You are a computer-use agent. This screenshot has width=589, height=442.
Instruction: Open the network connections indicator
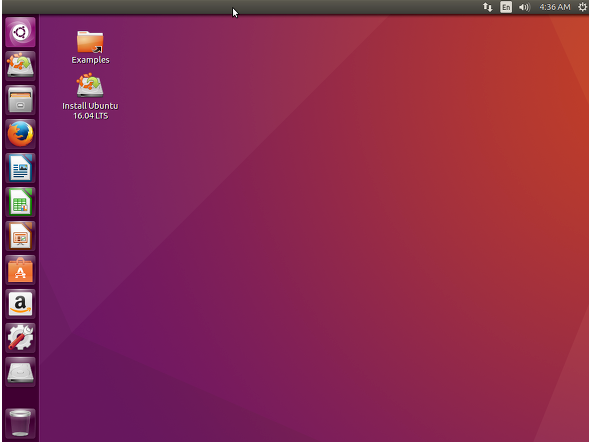[x=488, y=7]
